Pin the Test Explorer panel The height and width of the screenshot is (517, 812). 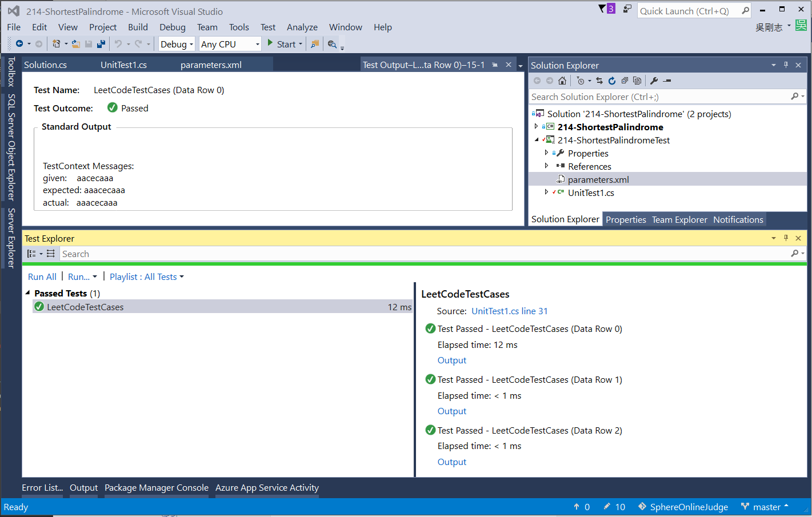(x=786, y=238)
